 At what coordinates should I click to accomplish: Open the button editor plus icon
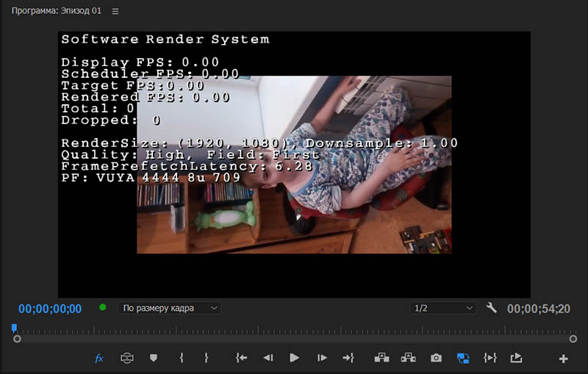[x=563, y=359]
